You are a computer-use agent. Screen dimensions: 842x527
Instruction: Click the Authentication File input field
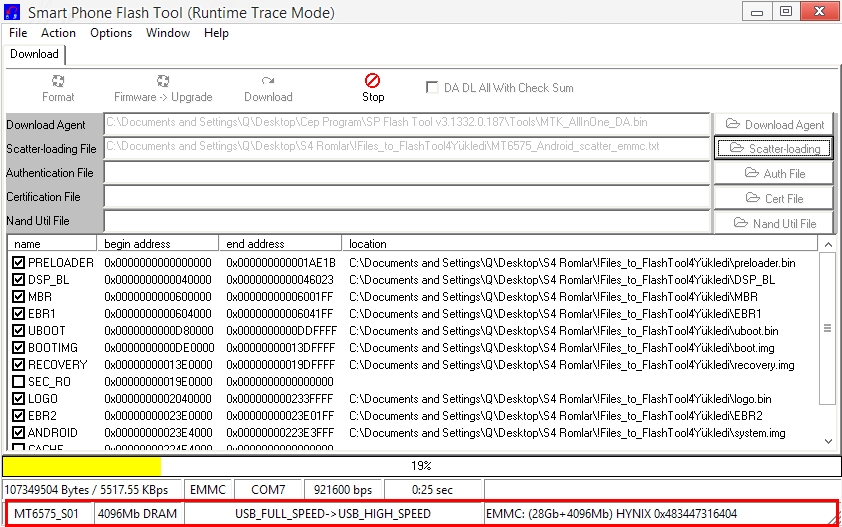pyautogui.click(x=406, y=173)
